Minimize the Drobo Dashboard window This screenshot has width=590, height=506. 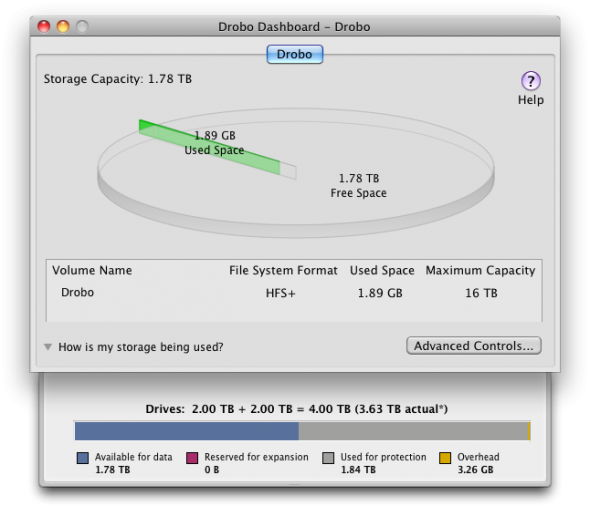(x=63, y=26)
